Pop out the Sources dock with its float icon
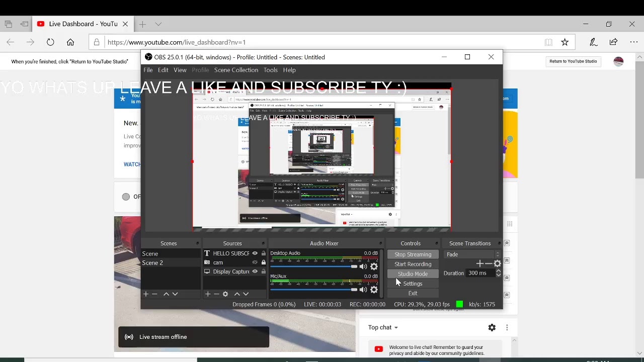This screenshot has height=362, width=644. 263,243
